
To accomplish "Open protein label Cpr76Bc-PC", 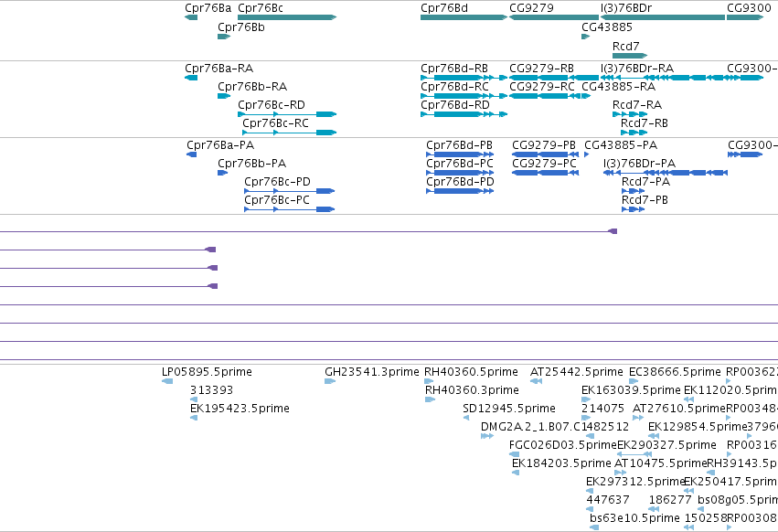I will pos(277,200).
